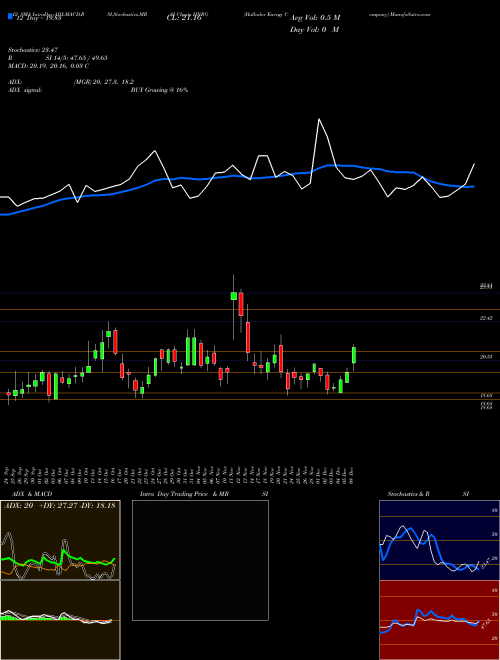Click the empty Intra Day Trading chart box
This screenshot has width=500, height=660.
[x=200, y=560]
